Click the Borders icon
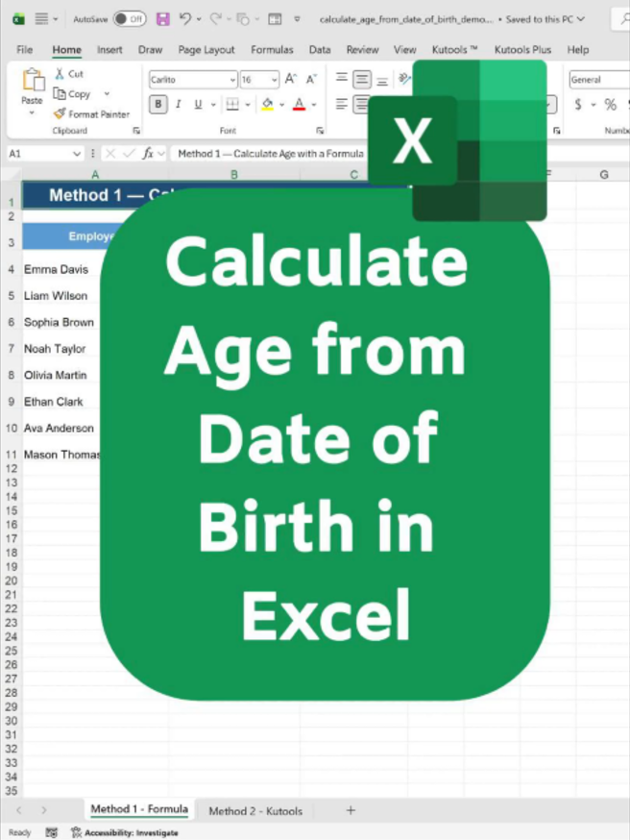630x840 pixels. pos(232,104)
